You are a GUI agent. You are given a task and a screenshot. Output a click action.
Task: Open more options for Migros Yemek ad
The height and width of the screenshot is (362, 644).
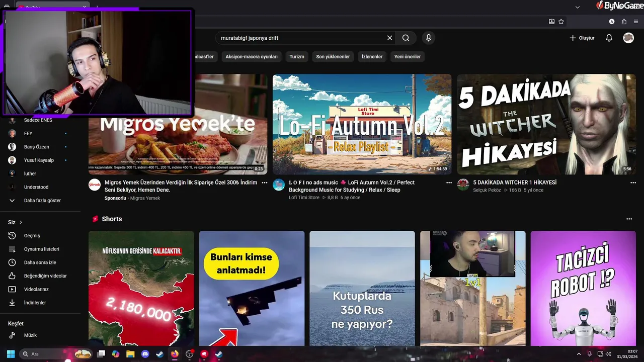[x=265, y=183]
